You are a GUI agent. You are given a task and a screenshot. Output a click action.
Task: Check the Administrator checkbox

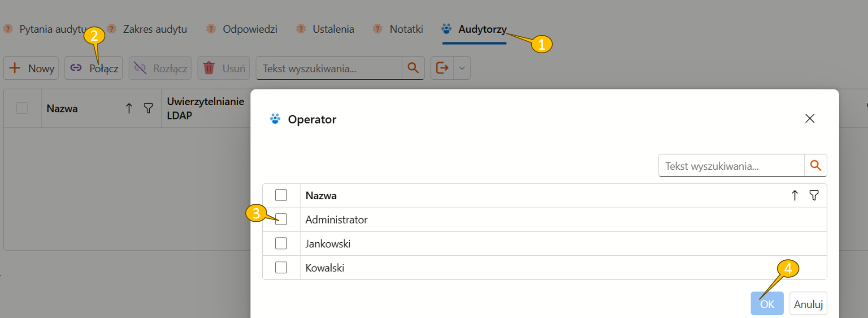pyautogui.click(x=281, y=219)
